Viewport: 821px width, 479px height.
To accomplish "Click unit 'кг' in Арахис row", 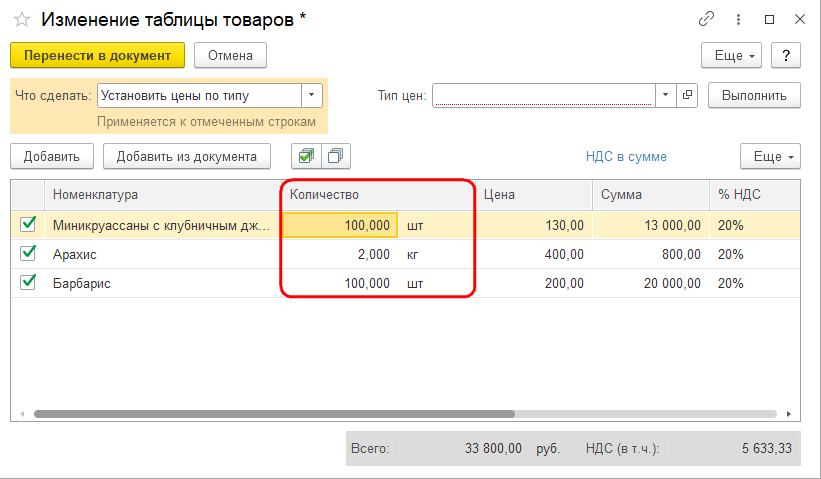I will pos(436,254).
